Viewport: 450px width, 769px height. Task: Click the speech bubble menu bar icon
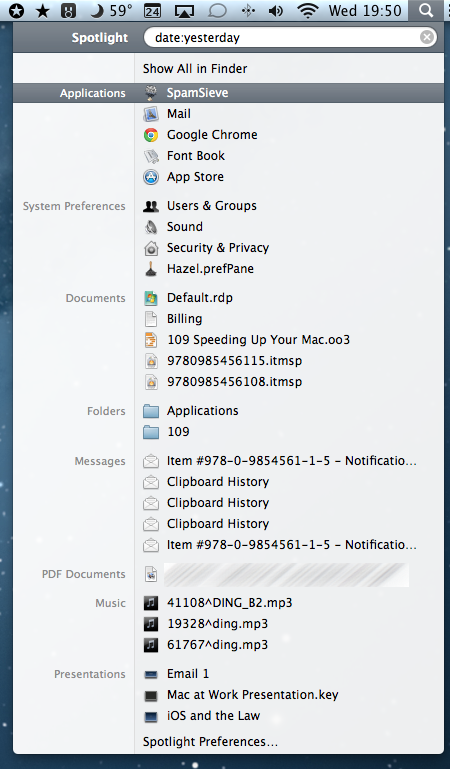[217, 11]
